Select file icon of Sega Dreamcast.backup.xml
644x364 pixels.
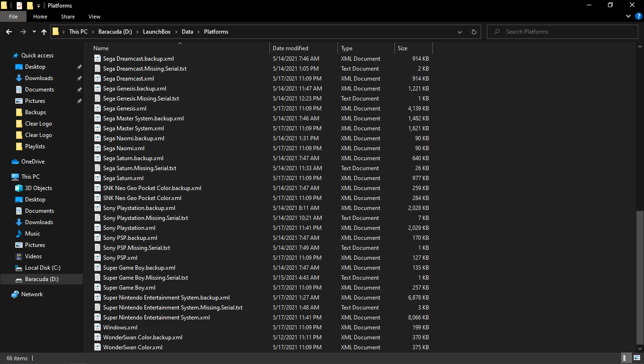click(98, 59)
